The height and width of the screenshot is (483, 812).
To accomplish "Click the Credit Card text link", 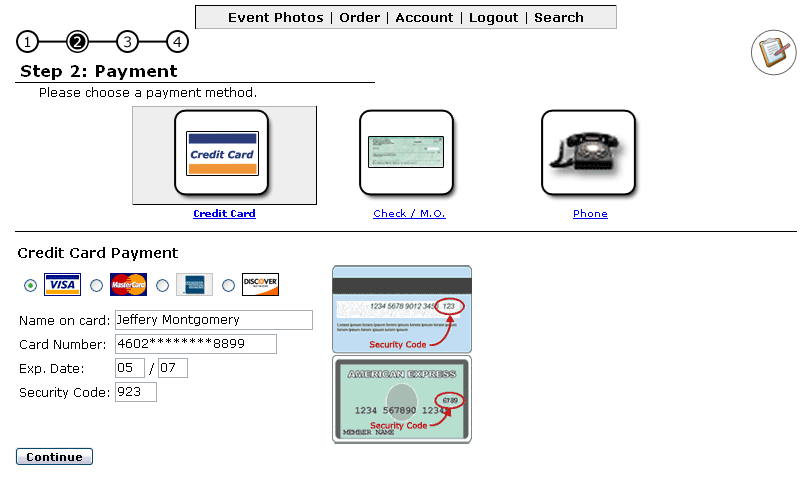I will (x=224, y=213).
